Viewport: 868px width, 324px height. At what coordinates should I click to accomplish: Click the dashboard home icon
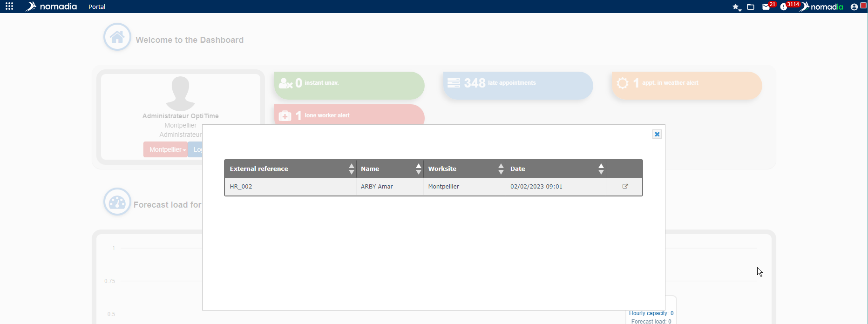click(x=117, y=37)
